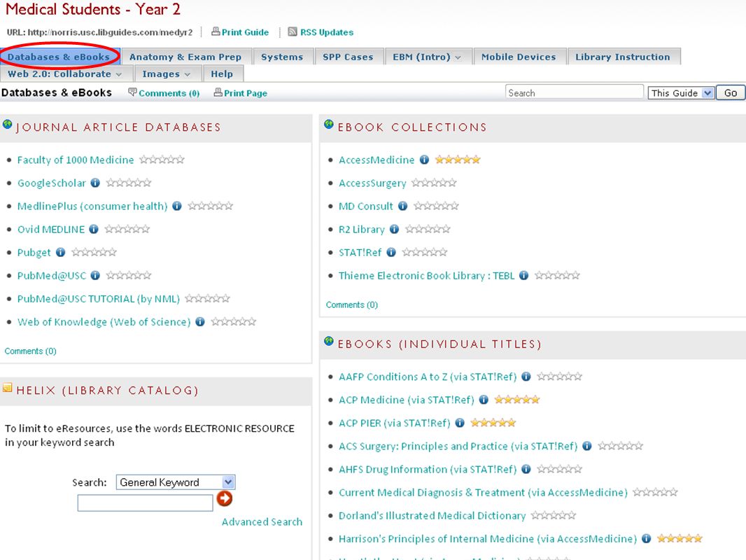Open the Help tab
The width and height of the screenshot is (746, 560).
(x=222, y=73)
